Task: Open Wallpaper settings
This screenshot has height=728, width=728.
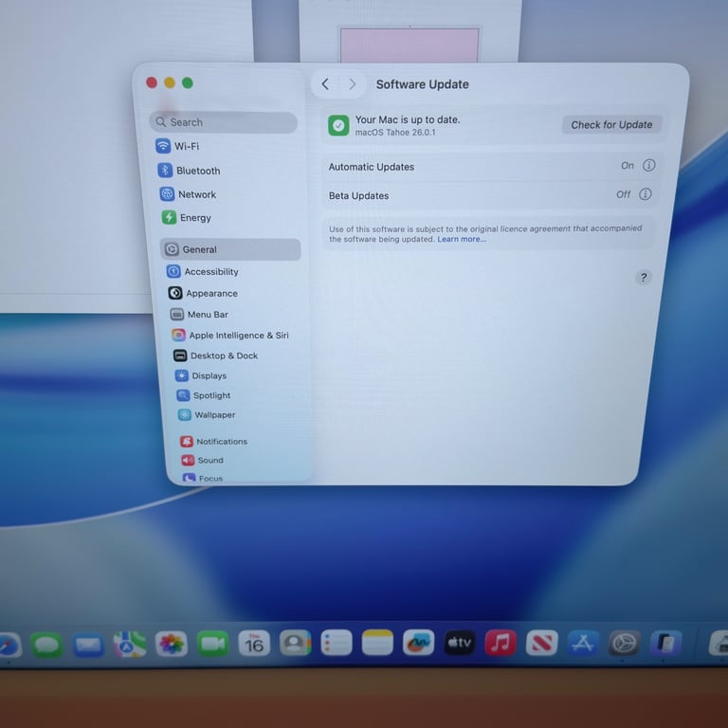Action: point(207,414)
